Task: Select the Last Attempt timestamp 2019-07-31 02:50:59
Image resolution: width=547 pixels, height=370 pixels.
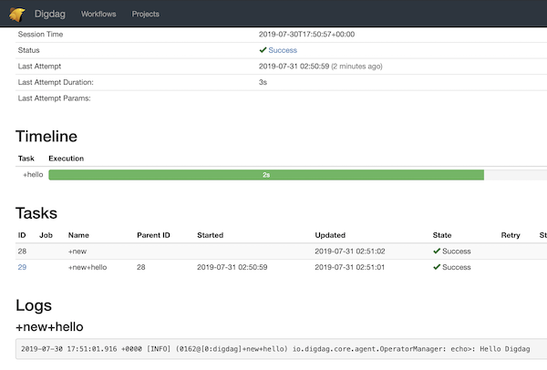Action: [294, 66]
